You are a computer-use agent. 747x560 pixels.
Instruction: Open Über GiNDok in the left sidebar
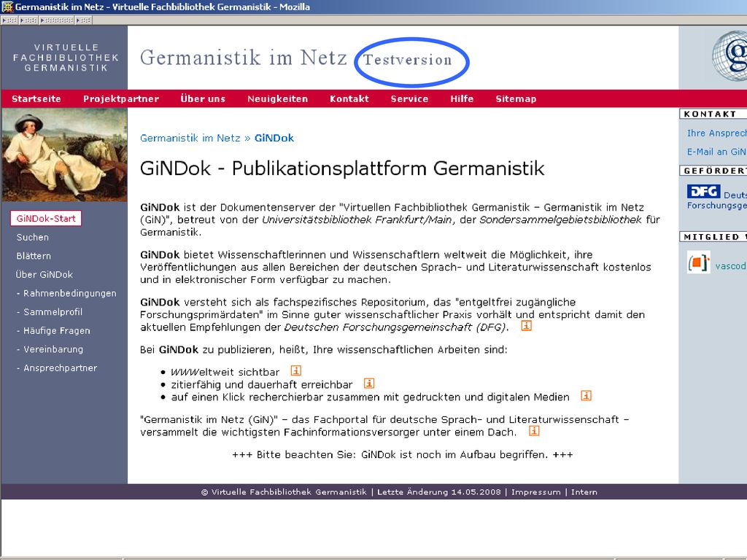(x=44, y=275)
